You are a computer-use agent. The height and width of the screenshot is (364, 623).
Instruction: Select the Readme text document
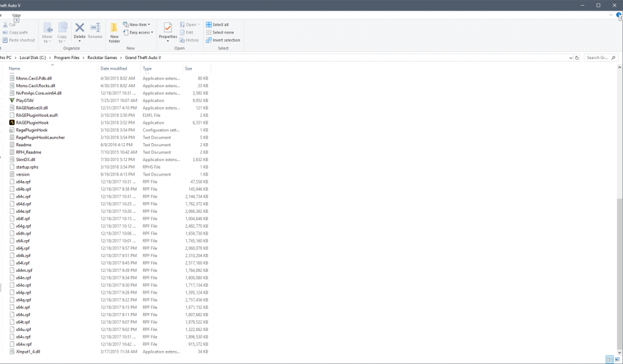(x=24, y=145)
